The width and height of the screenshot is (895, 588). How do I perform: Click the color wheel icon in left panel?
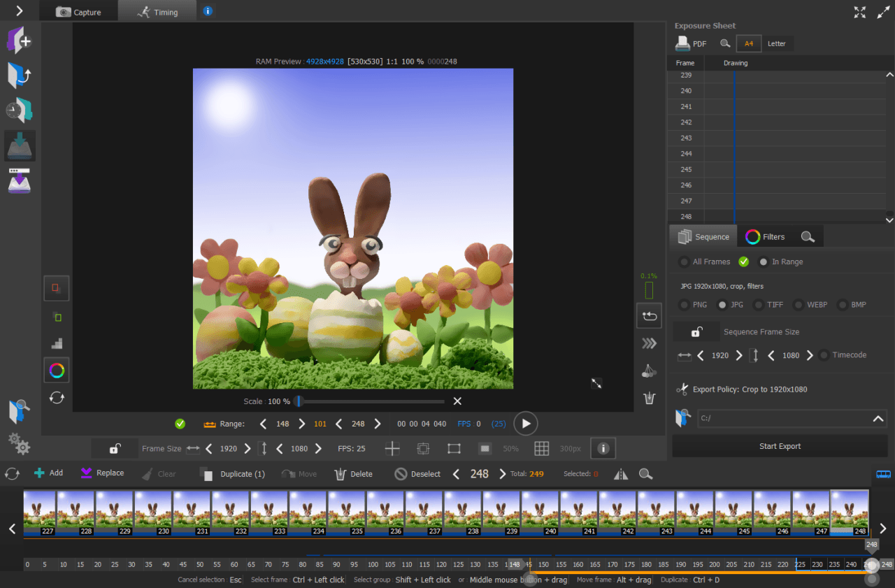[57, 371]
